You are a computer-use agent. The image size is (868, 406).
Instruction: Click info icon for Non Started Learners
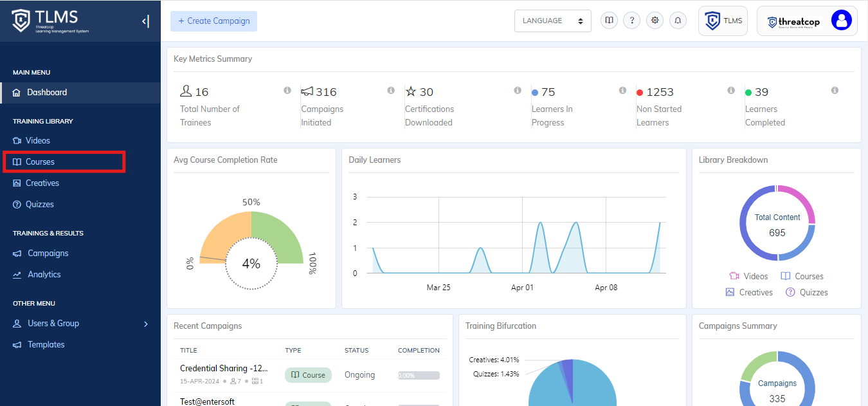[731, 91]
